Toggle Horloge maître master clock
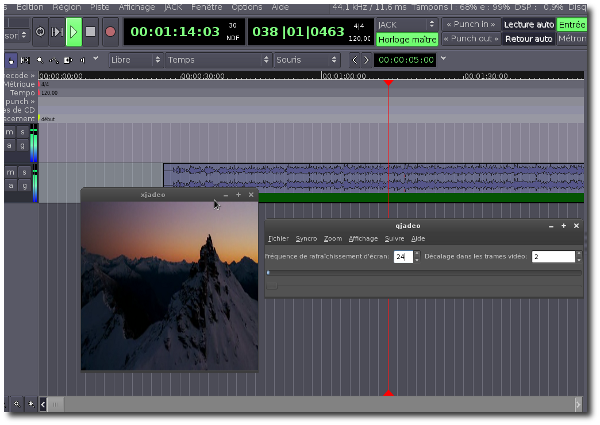 (x=406, y=40)
